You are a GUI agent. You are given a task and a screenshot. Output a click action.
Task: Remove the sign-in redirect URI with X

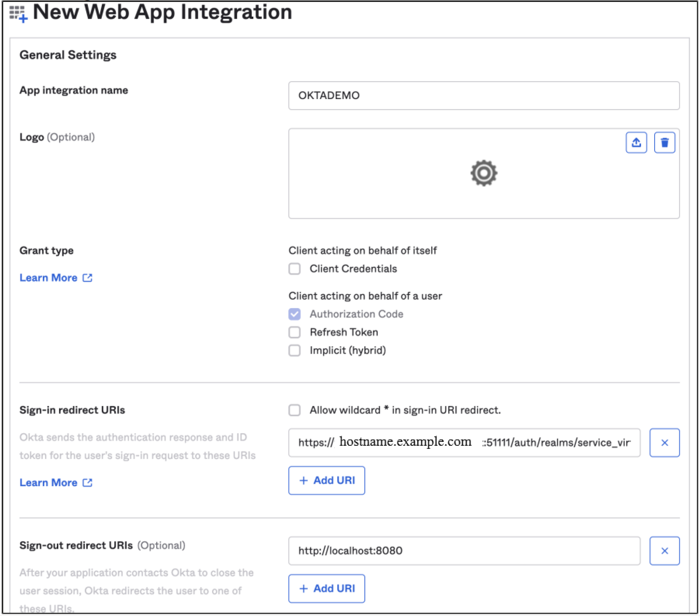664,443
